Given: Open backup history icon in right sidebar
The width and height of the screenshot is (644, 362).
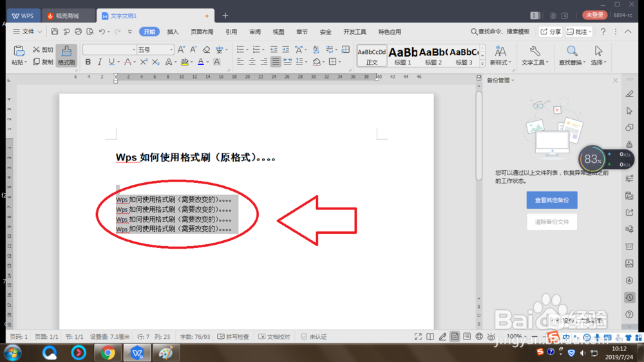Looking at the screenshot, I should pos(629,297).
